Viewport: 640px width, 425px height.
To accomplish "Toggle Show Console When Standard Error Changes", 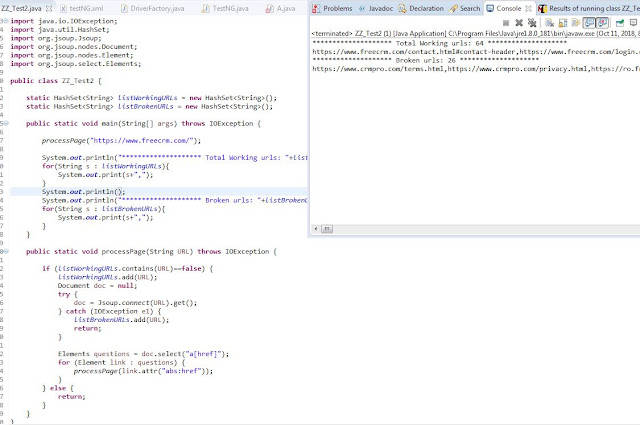I will (x=602, y=23).
